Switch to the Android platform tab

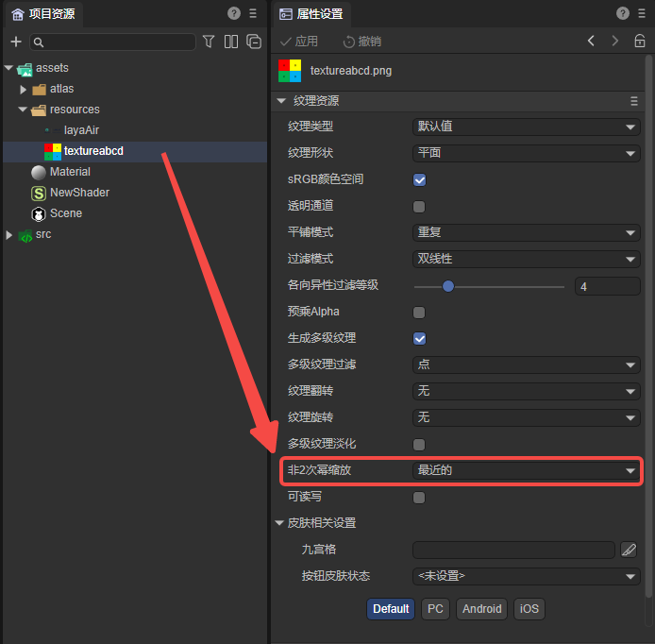481,609
